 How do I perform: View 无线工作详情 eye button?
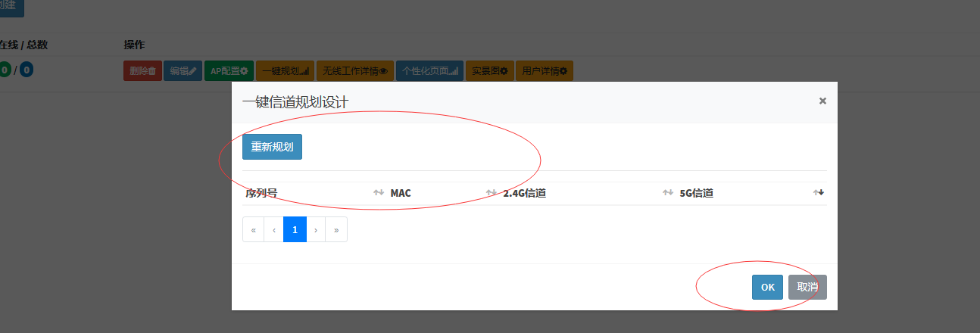(354, 71)
